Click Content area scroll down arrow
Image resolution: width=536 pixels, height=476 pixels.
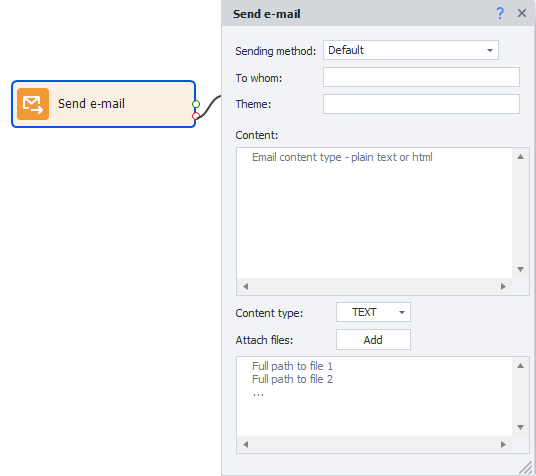click(520, 269)
